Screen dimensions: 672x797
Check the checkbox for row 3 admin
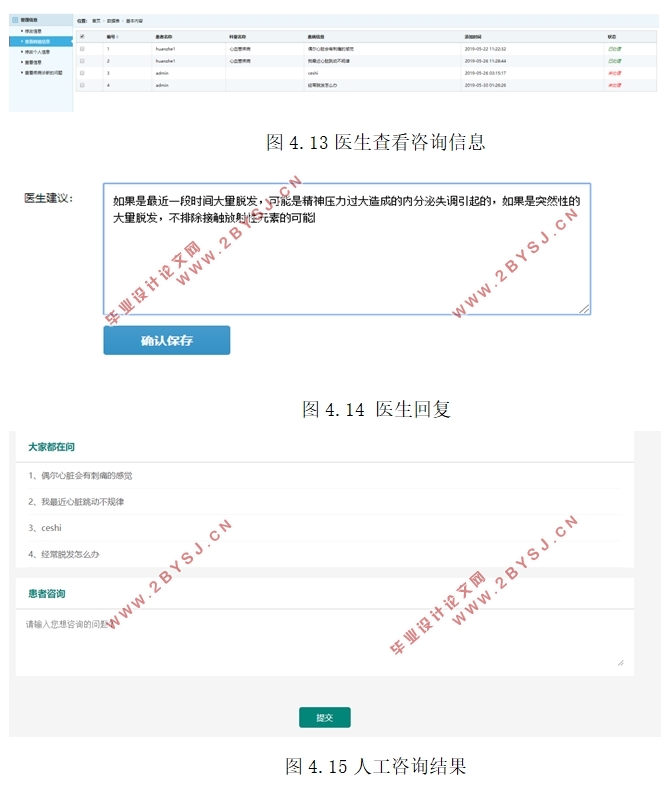click(82, 73)
